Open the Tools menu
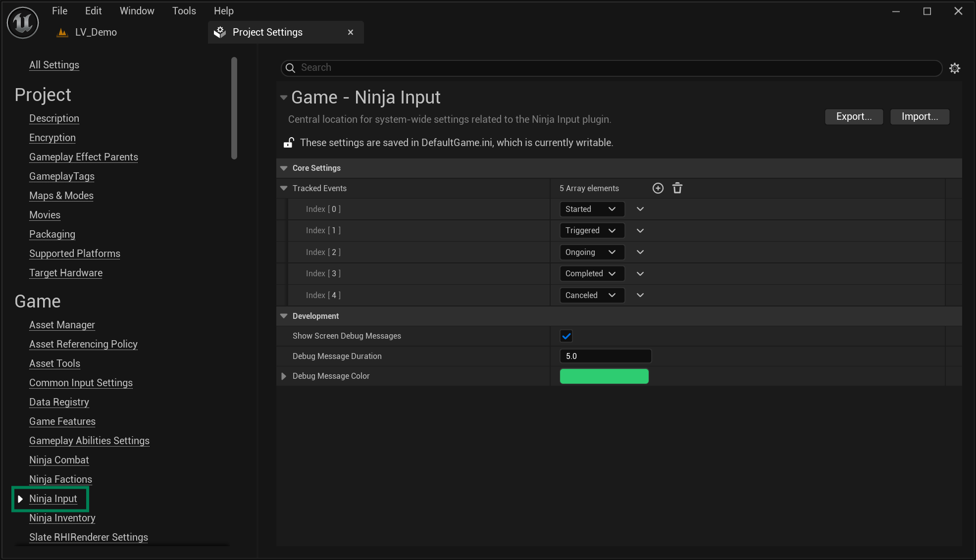This screenshot has height=560, width=976. (x=184, y=11)
